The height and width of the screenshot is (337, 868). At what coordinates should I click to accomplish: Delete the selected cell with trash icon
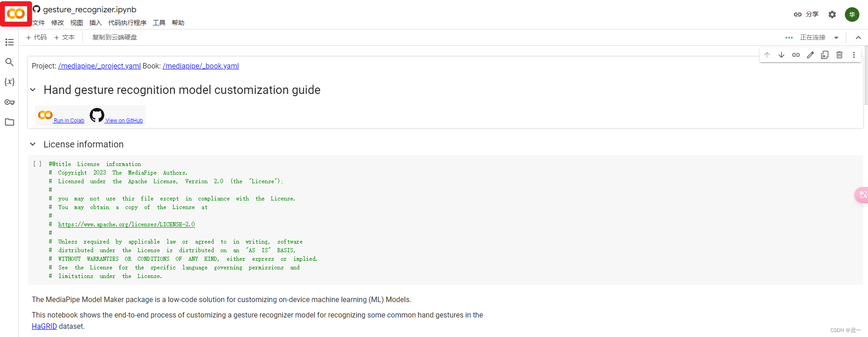point(839,55)
